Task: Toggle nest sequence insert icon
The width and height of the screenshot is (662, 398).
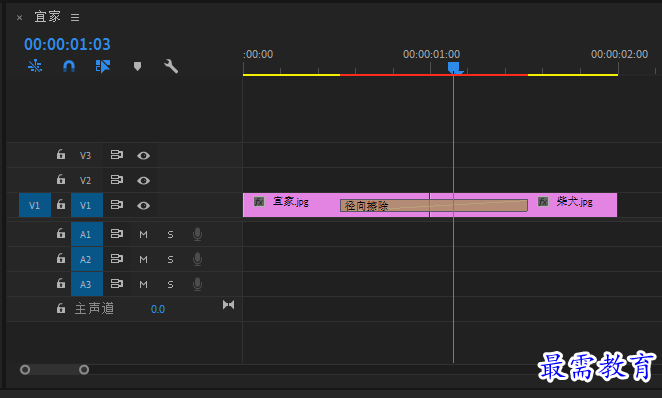Action: pos(35,66)
